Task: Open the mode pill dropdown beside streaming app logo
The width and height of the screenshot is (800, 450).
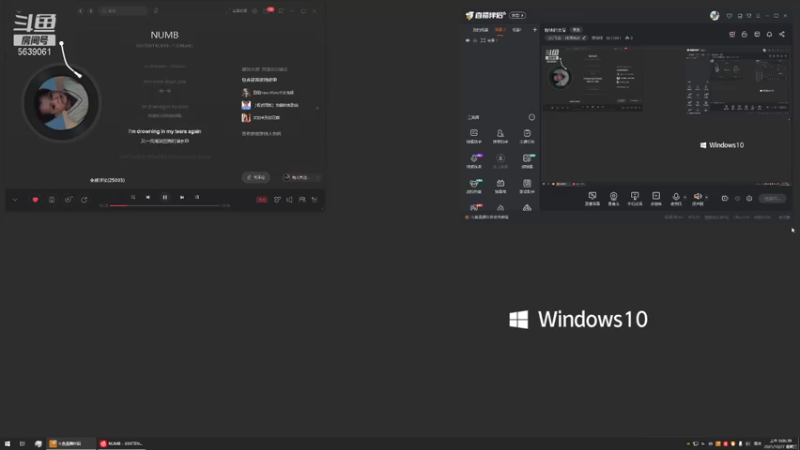Action: pos(518,15)
